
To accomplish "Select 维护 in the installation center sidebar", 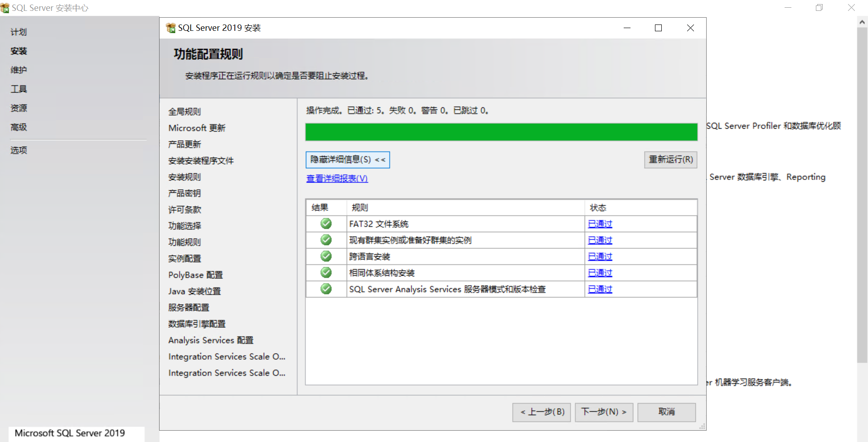I will (x=19, y=70).
